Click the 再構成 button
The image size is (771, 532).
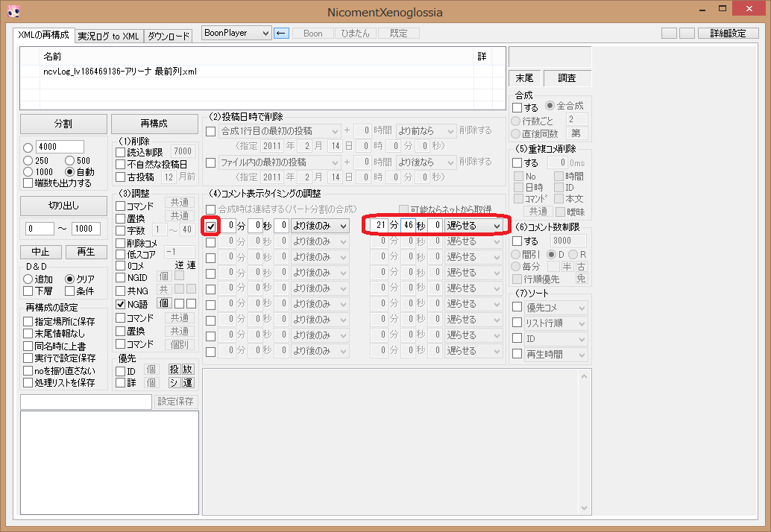click(x=154, y=124)
